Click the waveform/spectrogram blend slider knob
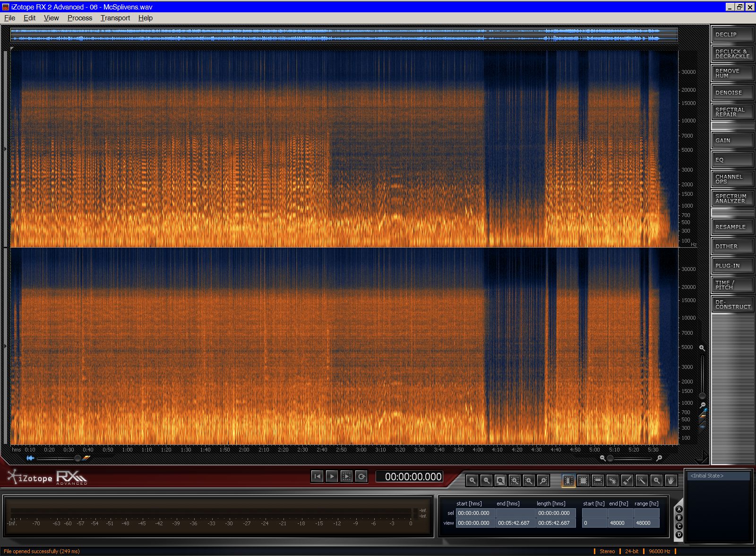The image size is (756, 556). pos(78,458)
